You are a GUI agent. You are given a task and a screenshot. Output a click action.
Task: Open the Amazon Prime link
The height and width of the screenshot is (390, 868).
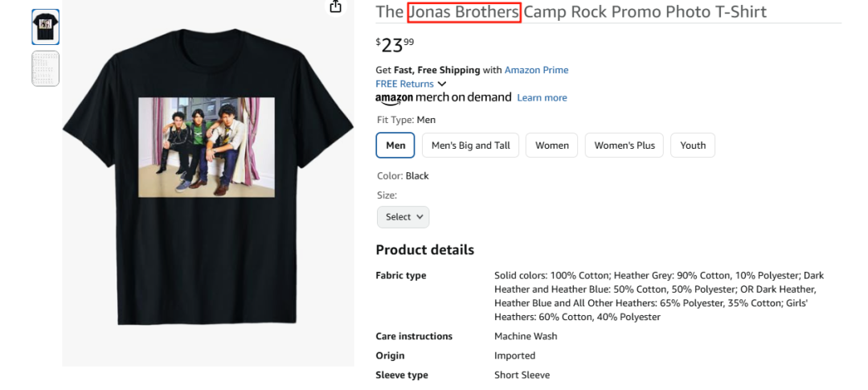[536, 70]
